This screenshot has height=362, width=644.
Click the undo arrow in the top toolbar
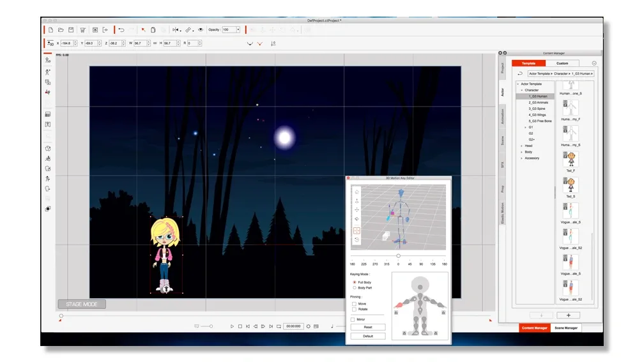[121, 30]
